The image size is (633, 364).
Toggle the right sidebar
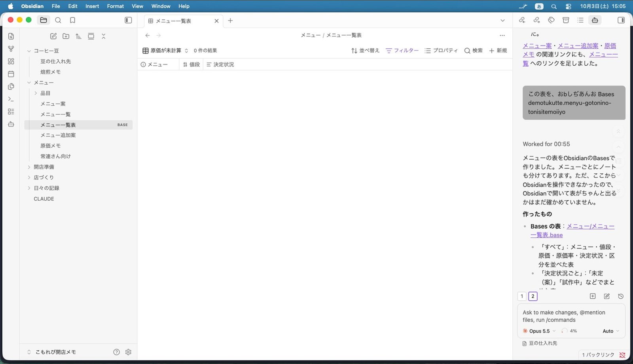(x=621, y=20)
